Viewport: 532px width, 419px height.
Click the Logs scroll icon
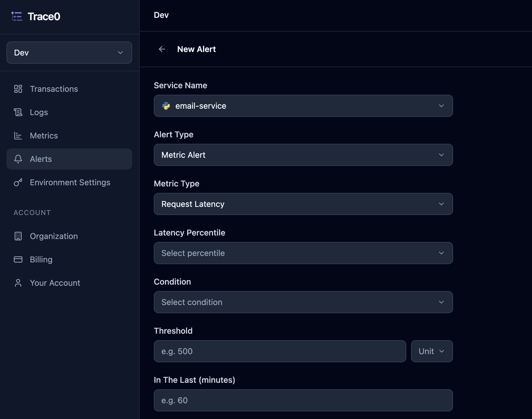(18, 112)
